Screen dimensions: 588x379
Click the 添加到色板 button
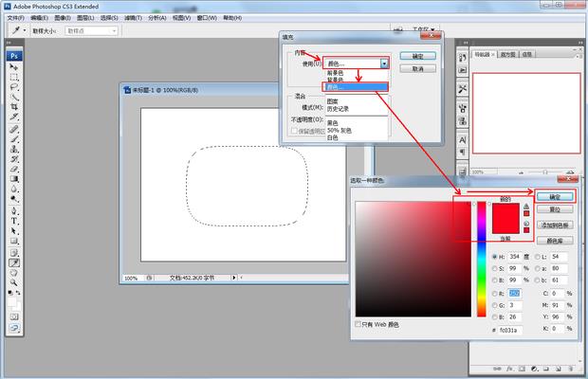(x=555, y=225)
